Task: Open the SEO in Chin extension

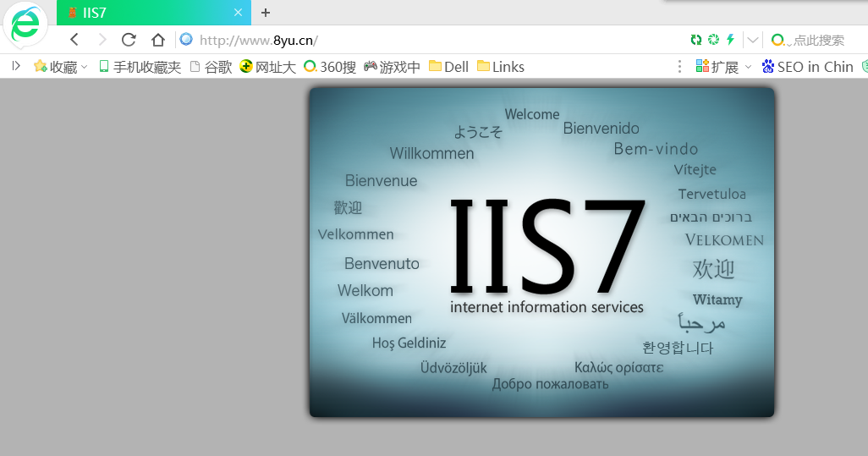Action: pos(808,67)
